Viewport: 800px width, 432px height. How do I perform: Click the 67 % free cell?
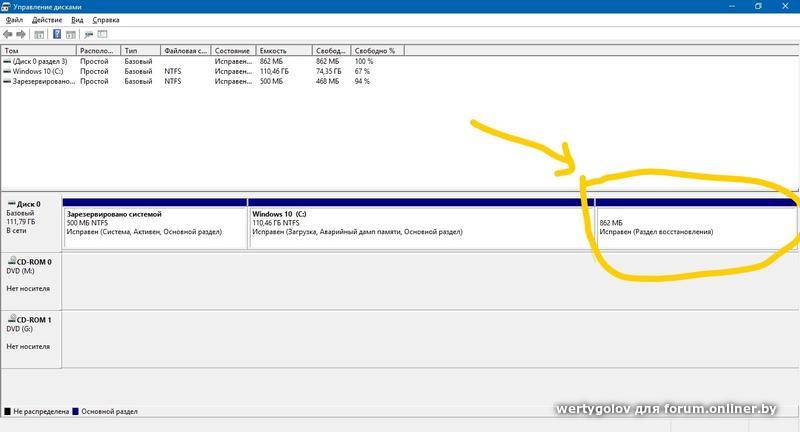click(362, 71)
